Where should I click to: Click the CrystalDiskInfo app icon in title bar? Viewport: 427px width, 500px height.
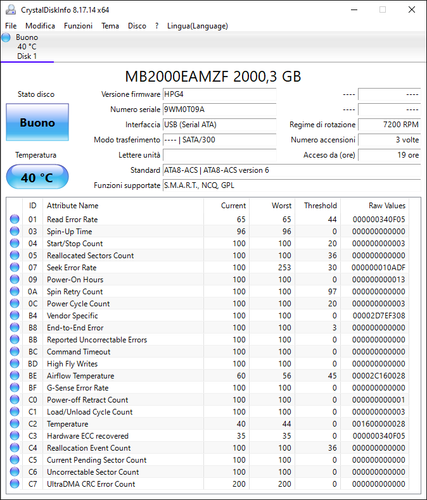coord(11,10)
